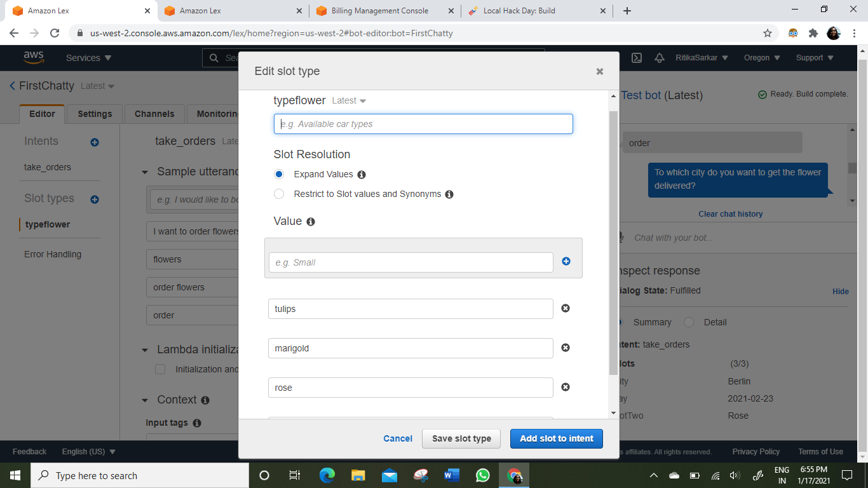Image resolution: width=868 pixels, height=488 pixels.
Task: Show Input tags info tooltip
Action: point(197,423)
